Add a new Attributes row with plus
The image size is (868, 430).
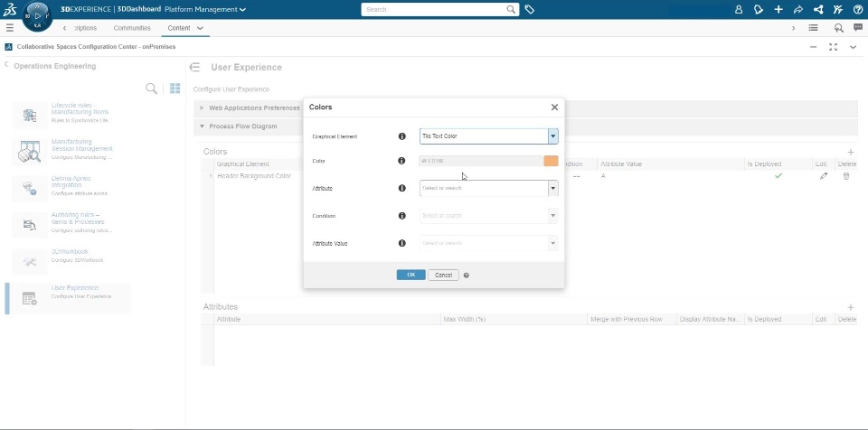pyautogui.click(x=851, y=307)
